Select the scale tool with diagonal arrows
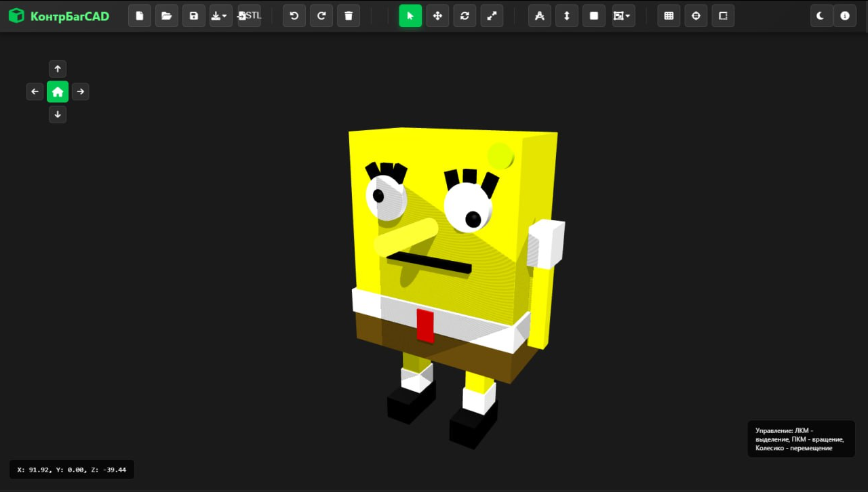Image resolution: width=868 pixels, height=492 pixels. click(x=492, y=16)
